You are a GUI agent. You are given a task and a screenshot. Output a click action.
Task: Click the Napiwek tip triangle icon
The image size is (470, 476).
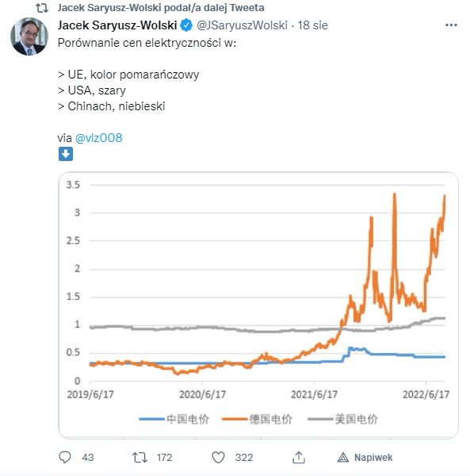343,457
